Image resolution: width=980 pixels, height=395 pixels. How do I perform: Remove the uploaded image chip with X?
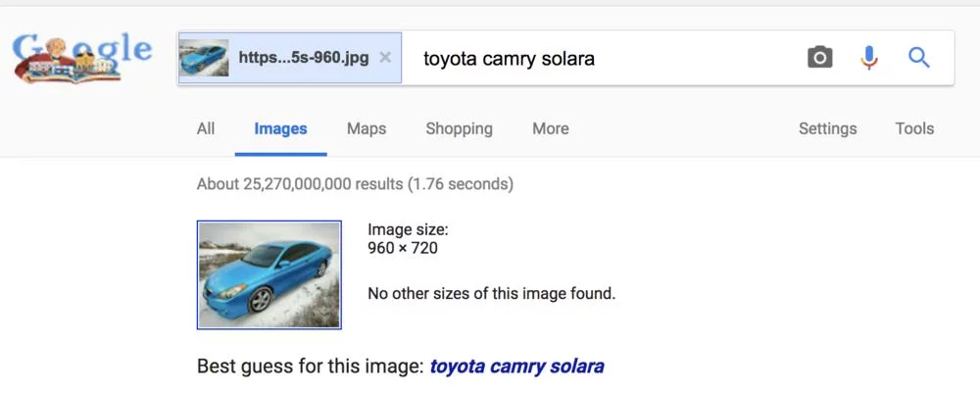tap(385, 58)
